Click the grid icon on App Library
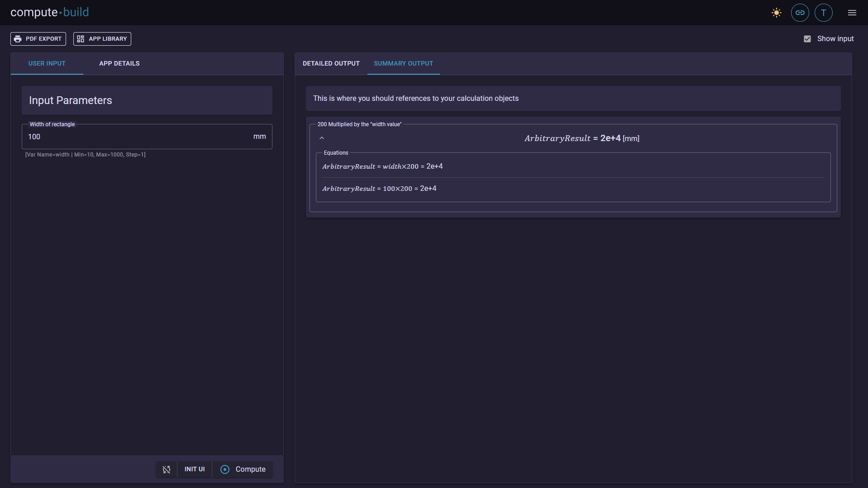Image resolution: width=868 pixels, height=488 pixels. pyautogui.click(x=81, y=39)
